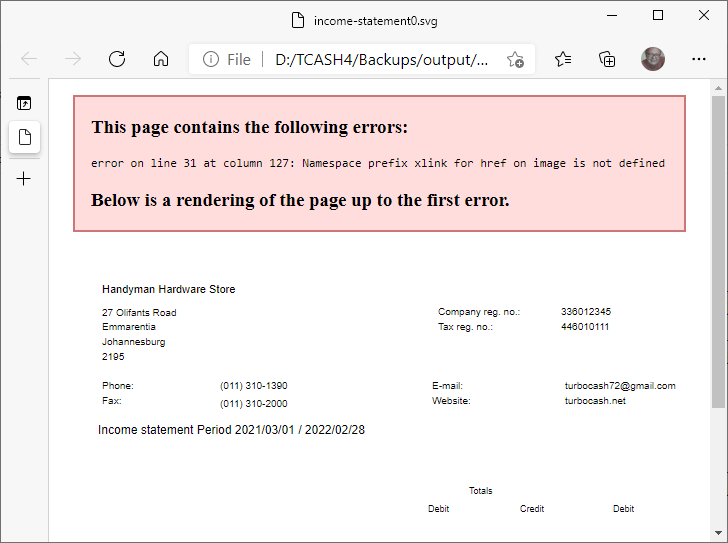Viewport: 728px width, 543px height.
Task: Click the turbocash72@gmail.com e-mail text
Action: click(x=619, y=386)
